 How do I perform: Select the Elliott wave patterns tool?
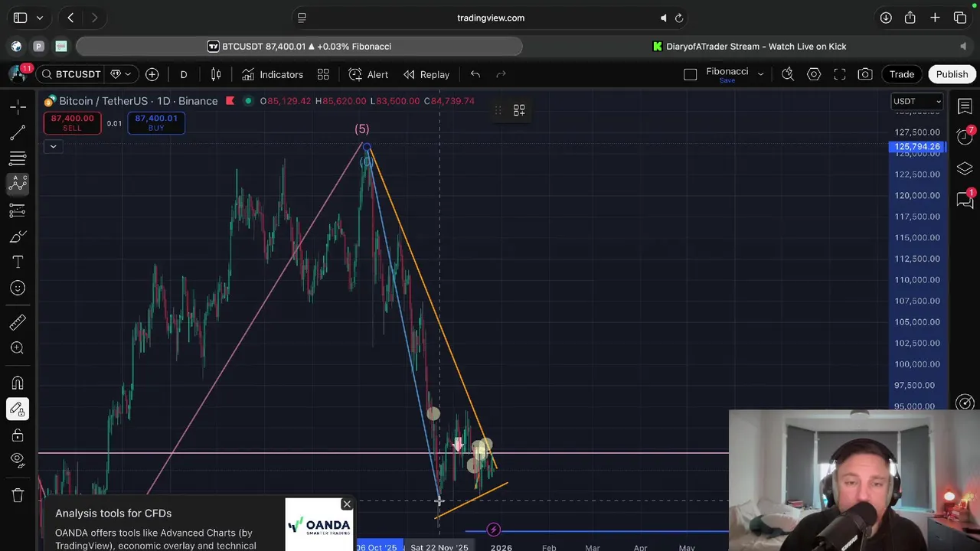[x=18, y=184]
